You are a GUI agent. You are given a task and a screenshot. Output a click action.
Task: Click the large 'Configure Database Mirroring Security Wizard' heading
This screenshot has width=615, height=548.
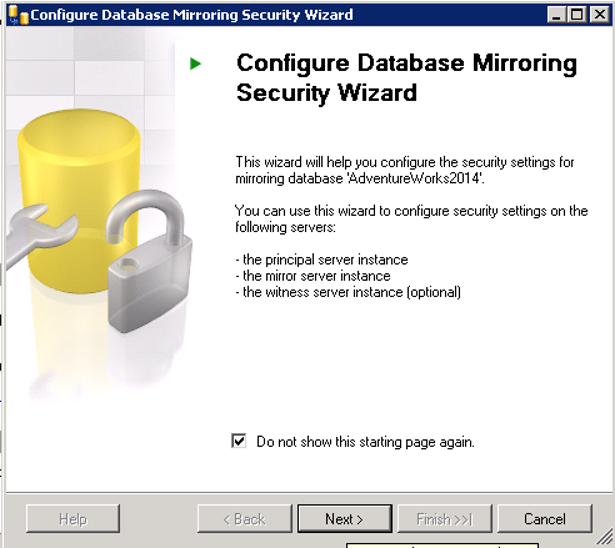[406, 78]
